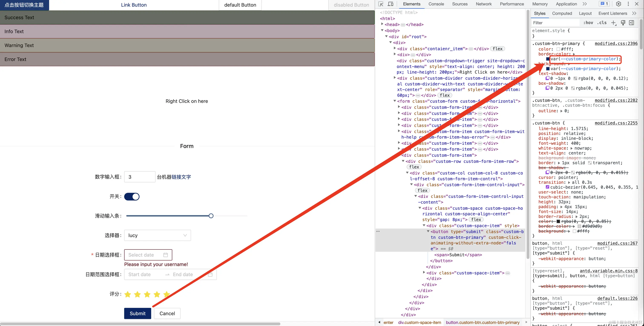Open the DevTools settings gear

[618, 4]
